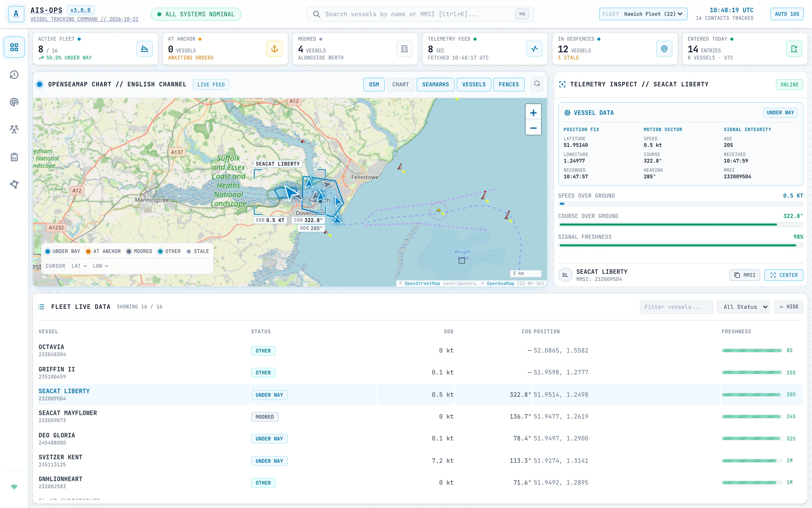The width and height of the screenshot is (812, 508).
Task: Toggle the VESSELS overlay
Action: 474,85
